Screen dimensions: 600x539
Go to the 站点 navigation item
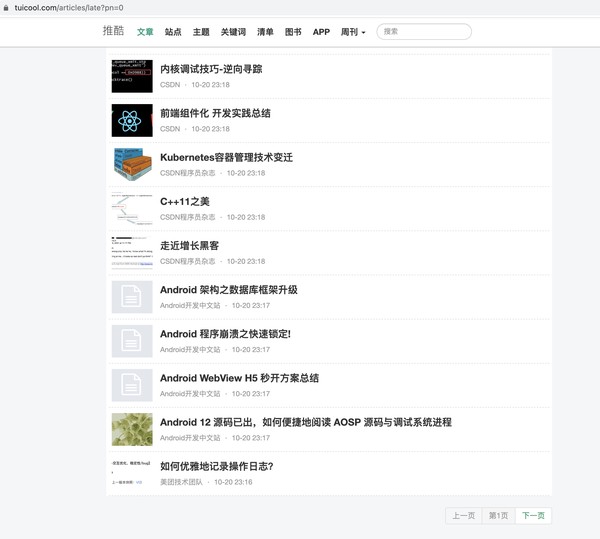tap(173, 32)
